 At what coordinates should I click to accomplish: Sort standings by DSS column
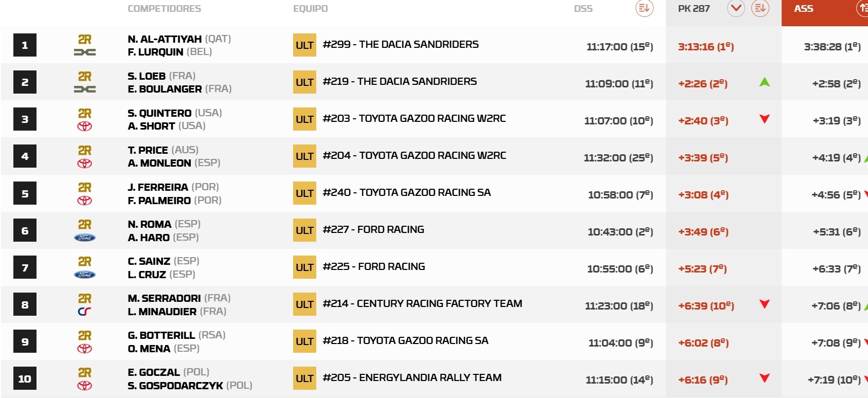644,8
